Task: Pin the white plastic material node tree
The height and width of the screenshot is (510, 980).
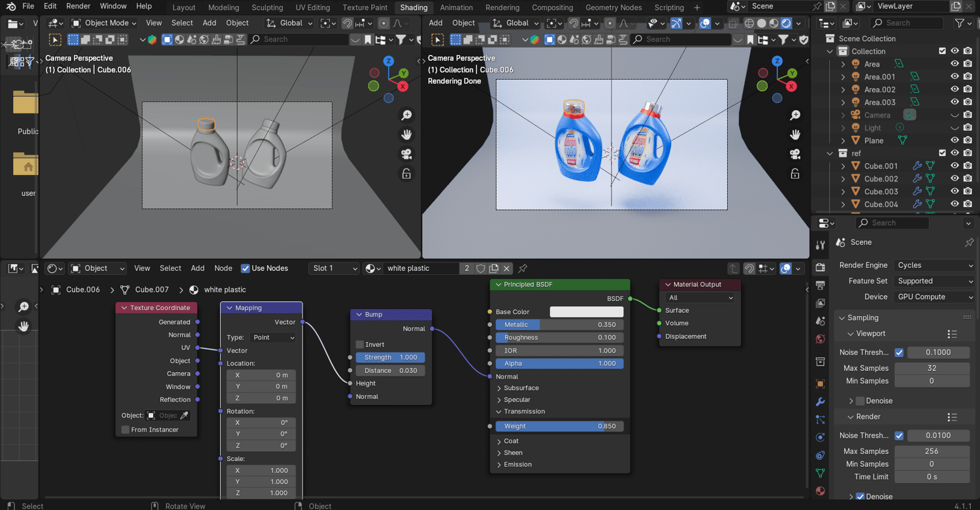Action: (523, 268)
